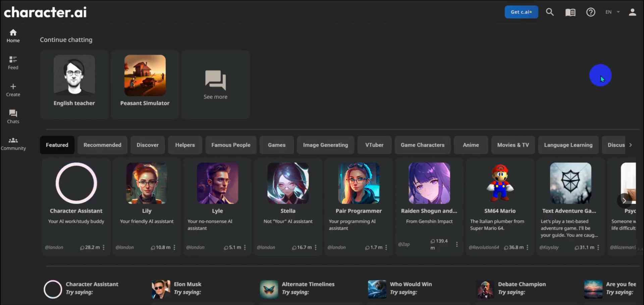Click the Are you feeling suggestion avatar

click(x=593, y=289)
